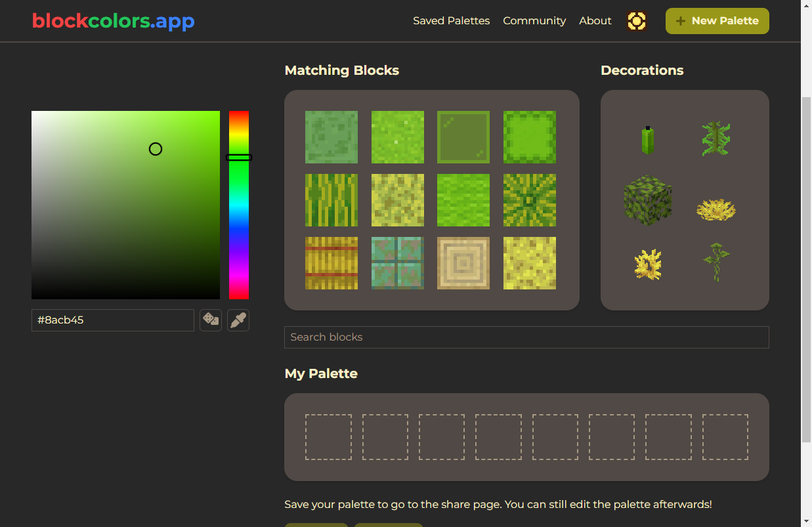Open the Saved Palettes page
The width and height of the screenshot is (812, 527).
451,20
